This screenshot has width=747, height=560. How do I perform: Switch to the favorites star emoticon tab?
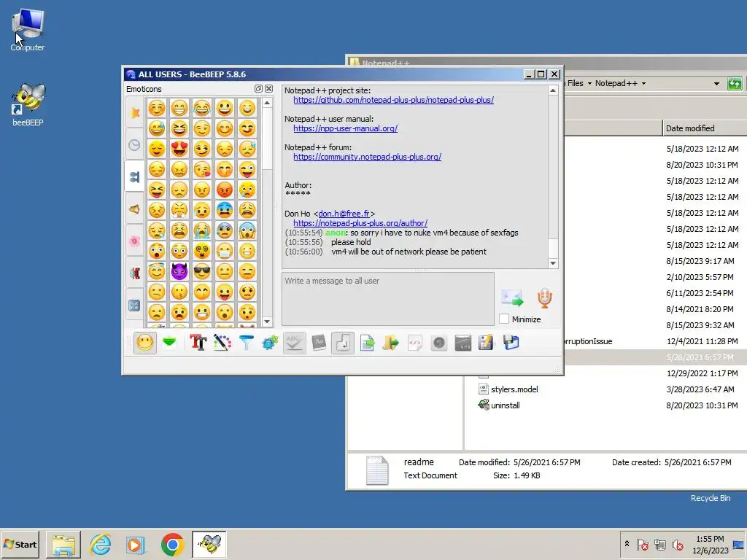[x=135, y=112]
